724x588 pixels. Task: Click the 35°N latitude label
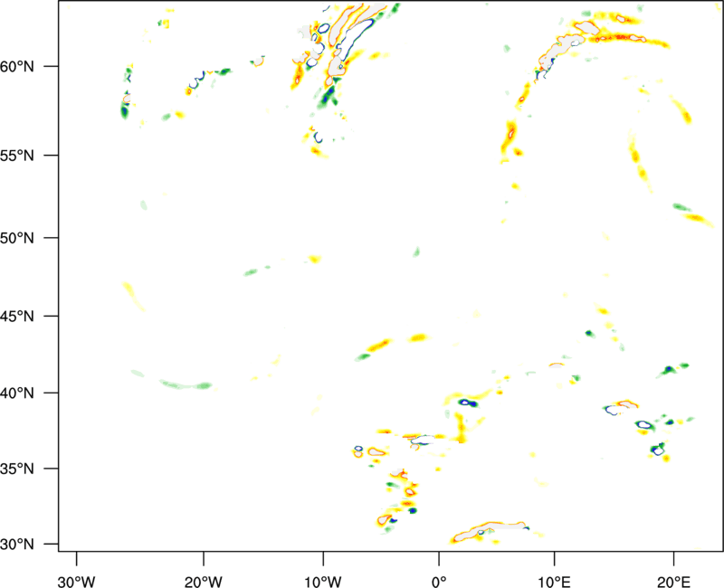[17, 469]
